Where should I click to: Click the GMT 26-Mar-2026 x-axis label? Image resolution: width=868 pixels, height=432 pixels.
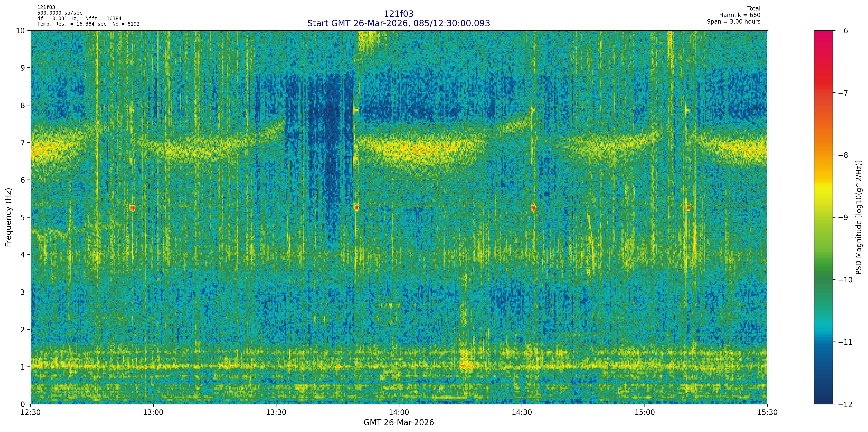(399, 423)
